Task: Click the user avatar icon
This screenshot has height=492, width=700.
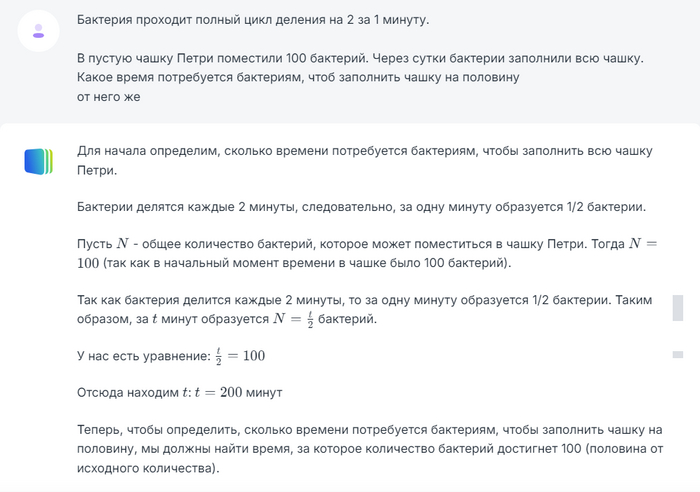Action: tap(38, 31)
